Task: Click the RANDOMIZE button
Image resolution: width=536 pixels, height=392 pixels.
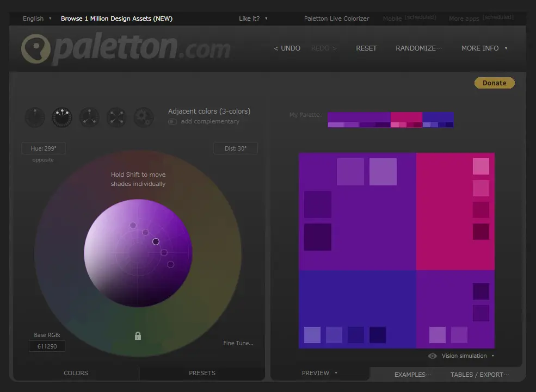Action: tap(418, 48)
